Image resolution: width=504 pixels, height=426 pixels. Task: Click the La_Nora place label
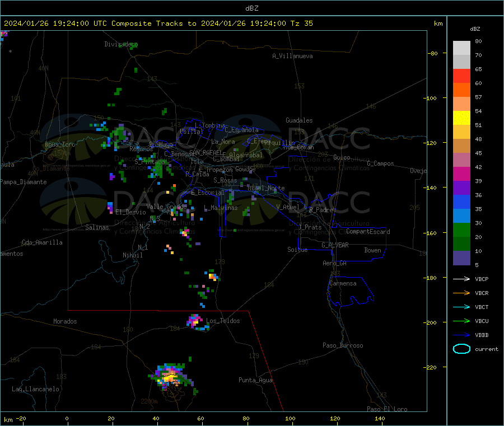[223, 142]
